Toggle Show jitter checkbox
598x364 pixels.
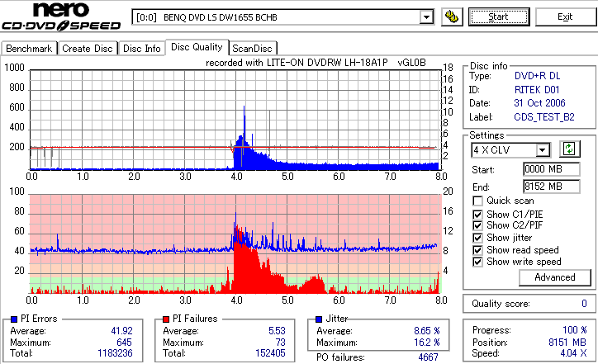pos(477,238)
